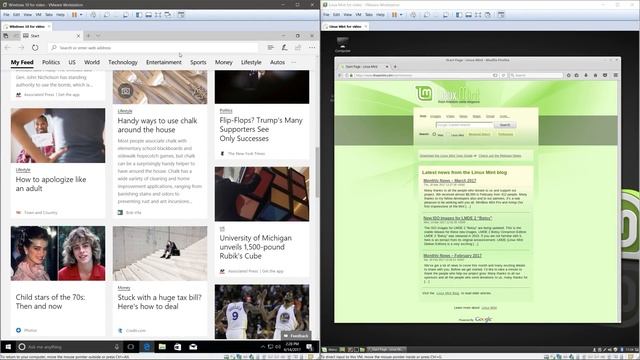Expand more feed categories ellipsis
The image size is (640, 360).
pos(293,62)
